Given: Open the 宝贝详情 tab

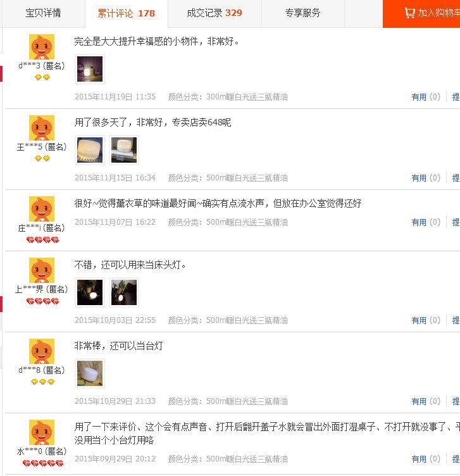Looking at the screenshot, I should pyautogui.click(x=43, y=13).
